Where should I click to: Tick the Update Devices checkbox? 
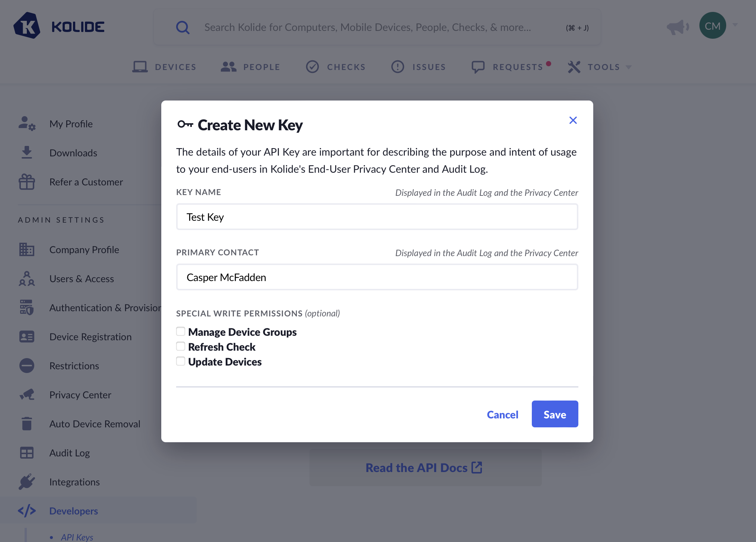[x=181, y=361]
